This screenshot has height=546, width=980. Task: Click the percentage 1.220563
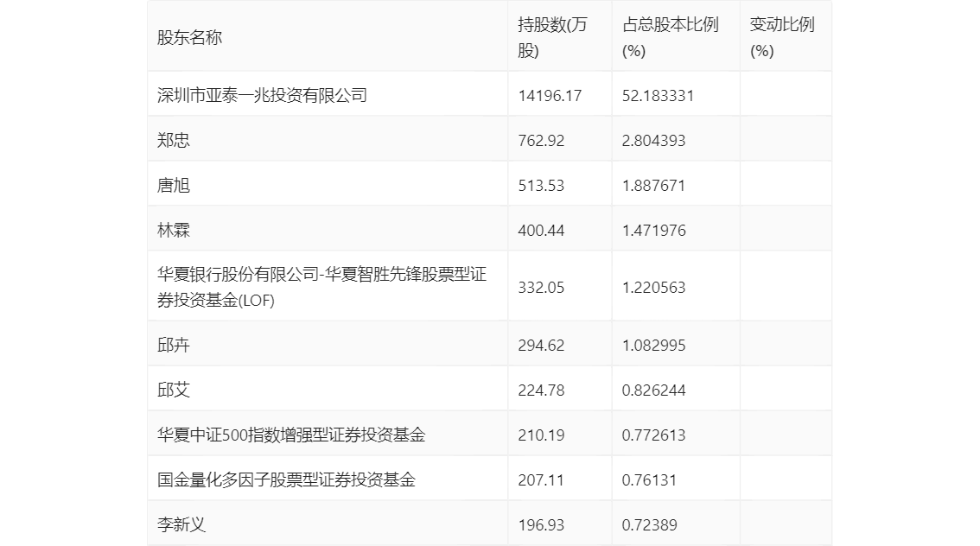click(653, 288)
